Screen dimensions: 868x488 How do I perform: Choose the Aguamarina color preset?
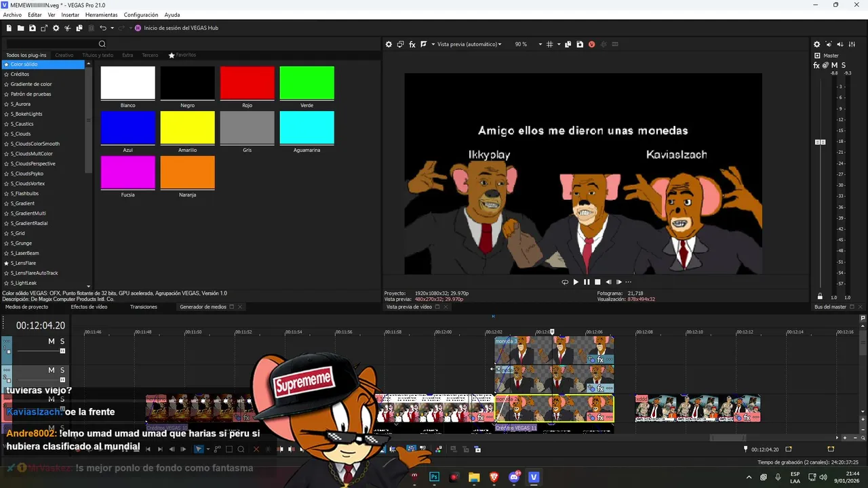pyautogui.click(x=307, y=127)
